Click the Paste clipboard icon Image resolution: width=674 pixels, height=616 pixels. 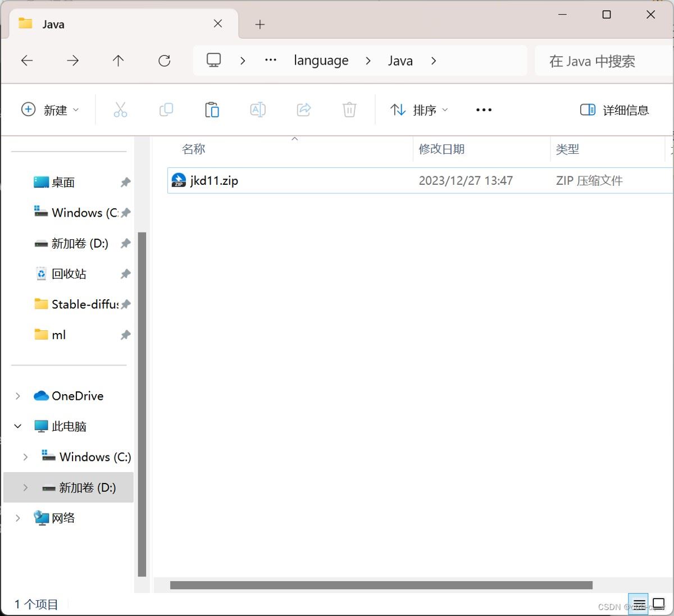pyautogui.click(x=212, y=109)
